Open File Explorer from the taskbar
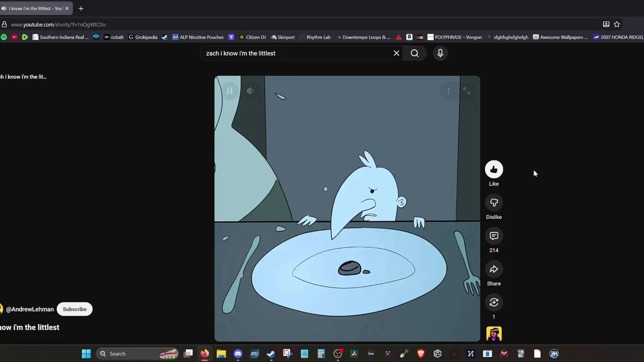The height and width of the screenshot is (362, 644). (221, 353)
